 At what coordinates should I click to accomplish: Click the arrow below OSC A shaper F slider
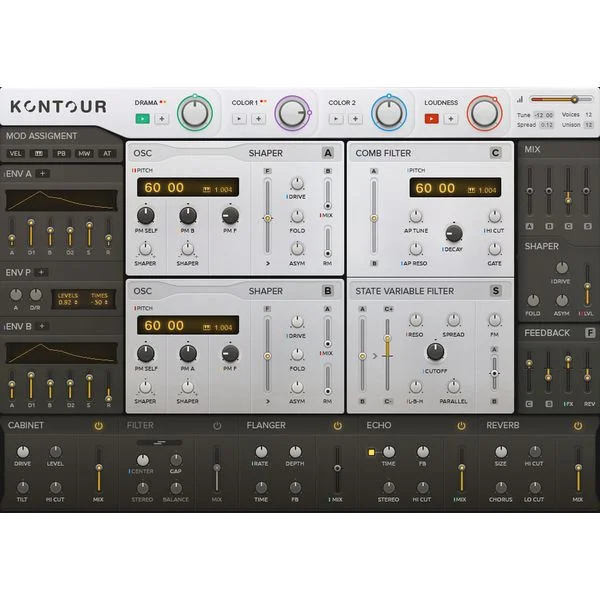(267, 263)
